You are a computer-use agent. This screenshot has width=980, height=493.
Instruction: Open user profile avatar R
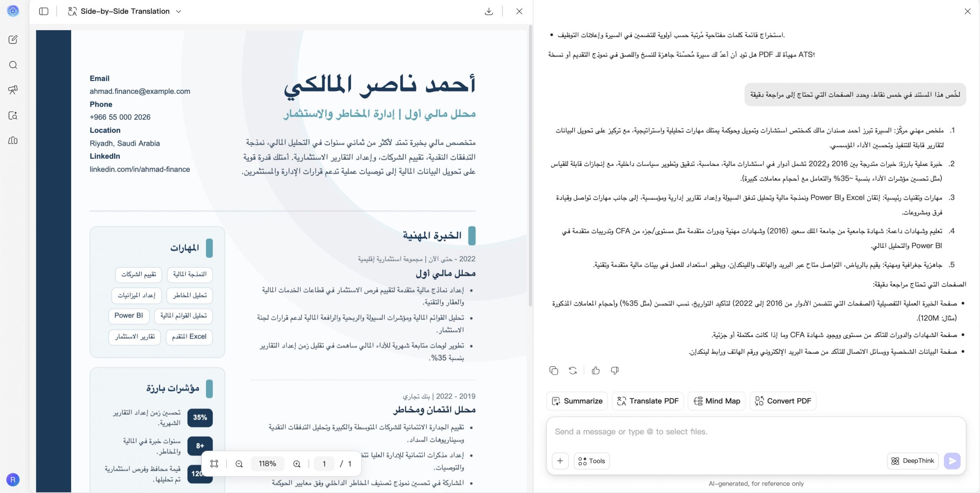tap(13, 480)
